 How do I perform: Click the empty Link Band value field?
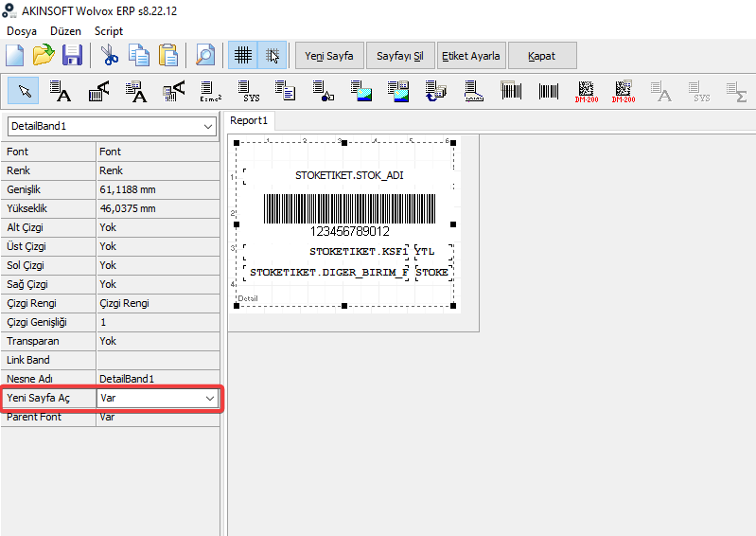pos(158,360)
